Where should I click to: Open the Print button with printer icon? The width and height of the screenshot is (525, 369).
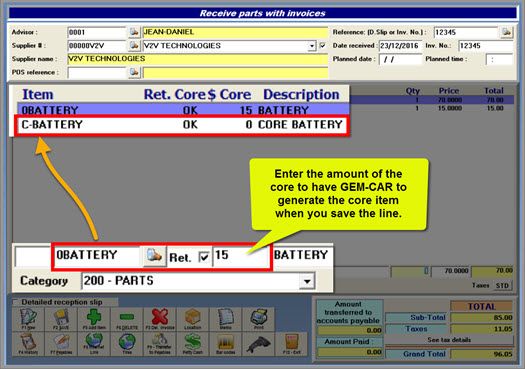click(x=258, y=319)
